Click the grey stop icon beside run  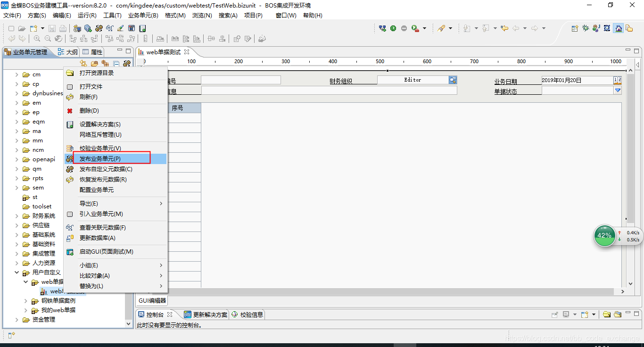(x=404, y=28)
